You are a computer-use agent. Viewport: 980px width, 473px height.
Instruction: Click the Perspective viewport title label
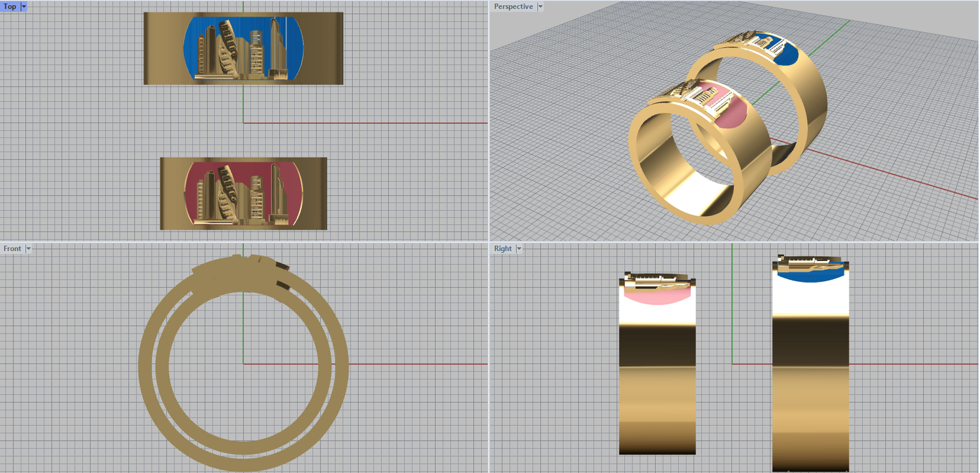[x=513, y=7]
